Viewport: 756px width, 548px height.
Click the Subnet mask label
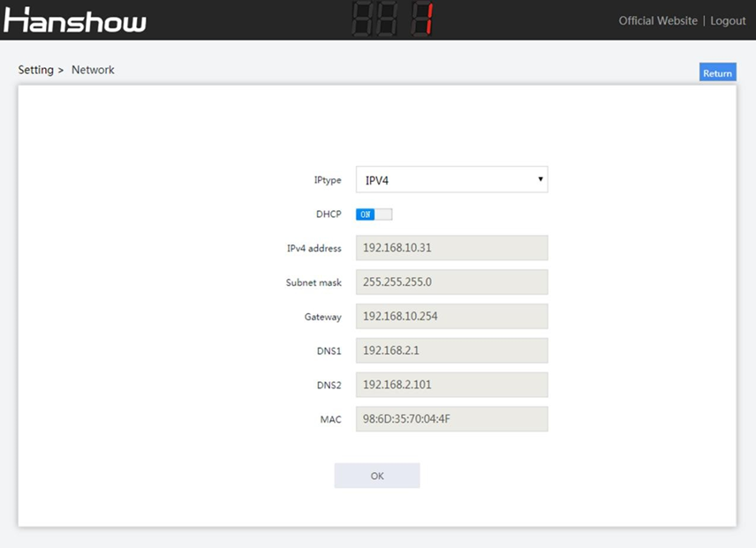[x=314, y=282]
